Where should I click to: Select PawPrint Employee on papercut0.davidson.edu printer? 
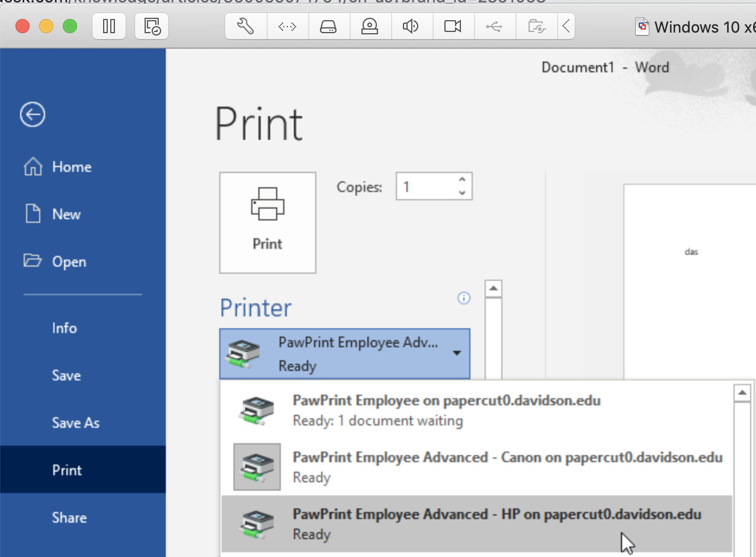click(x=477, y=410)
